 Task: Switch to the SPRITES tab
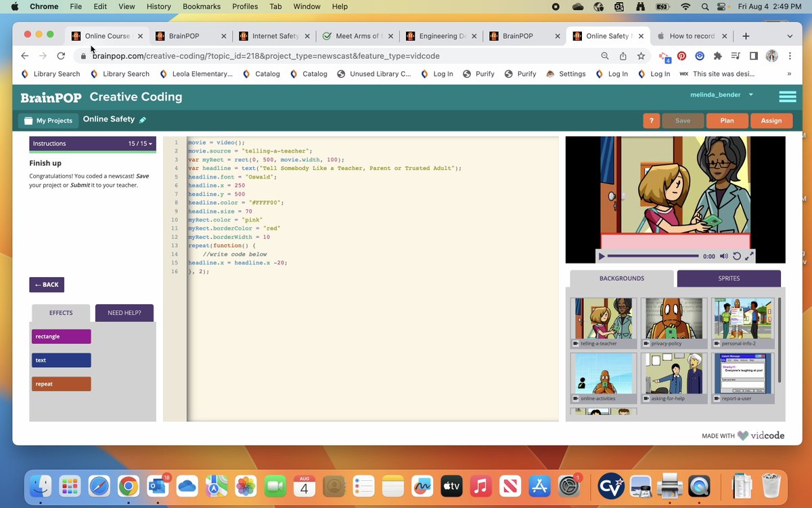[729, 278]
